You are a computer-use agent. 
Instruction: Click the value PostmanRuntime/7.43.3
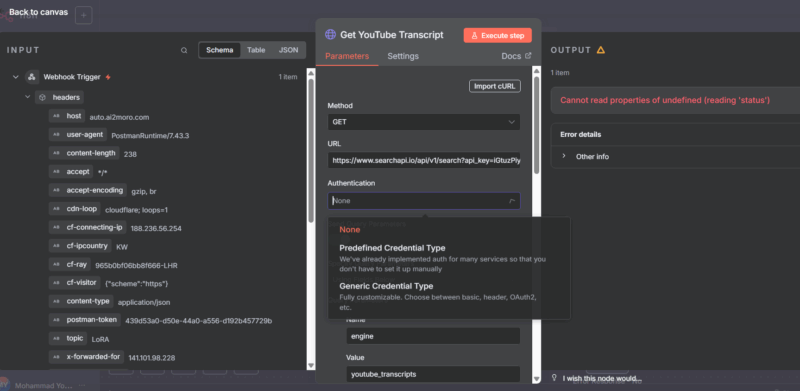click(x=150, y=136)
